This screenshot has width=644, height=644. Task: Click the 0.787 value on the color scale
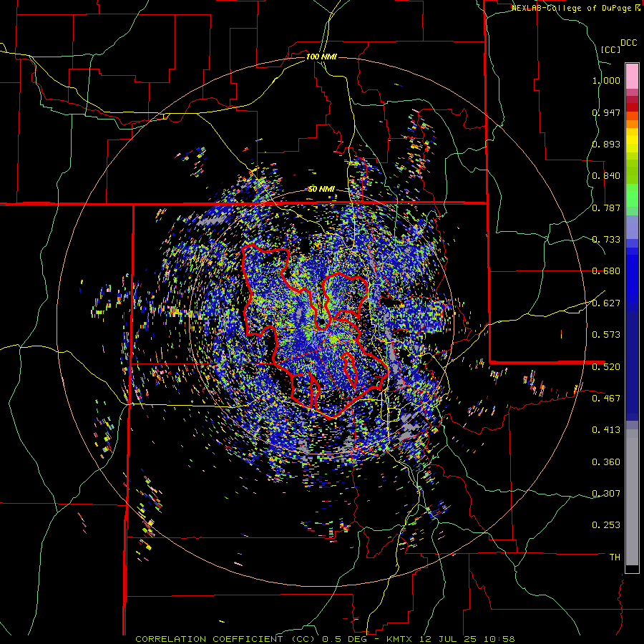tap(606, 208)
